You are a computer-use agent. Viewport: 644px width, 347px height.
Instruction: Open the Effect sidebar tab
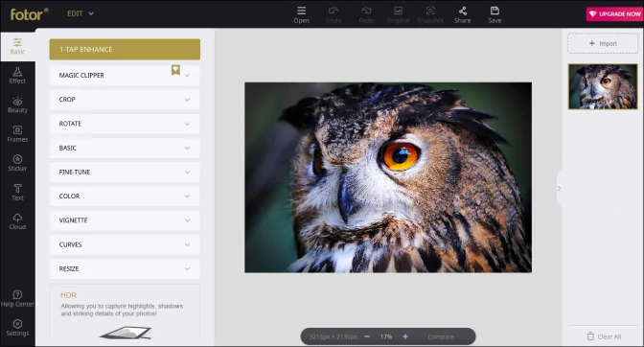point(17,76)
